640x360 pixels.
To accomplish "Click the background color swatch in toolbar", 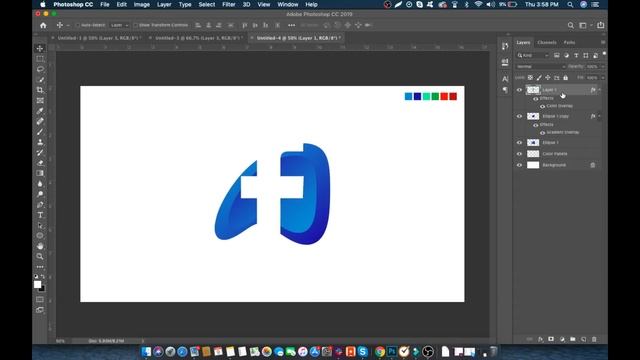I will click(43, 289).
